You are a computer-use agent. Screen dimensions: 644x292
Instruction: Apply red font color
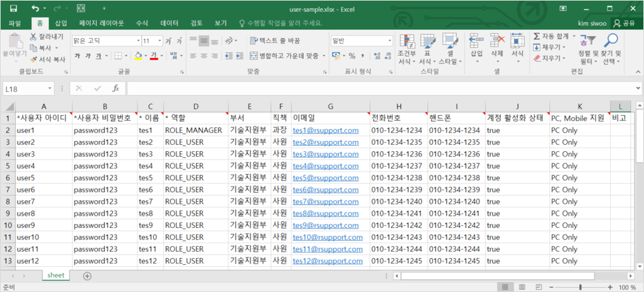pyautogui.click(x=155, y=55)
